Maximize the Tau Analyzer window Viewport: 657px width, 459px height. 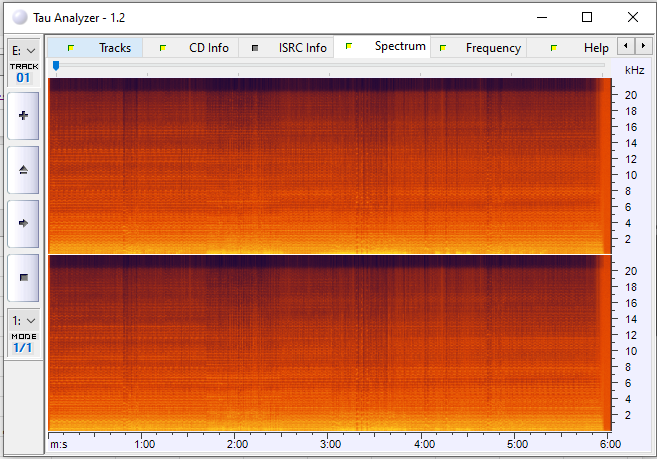(x=587, y=17)
